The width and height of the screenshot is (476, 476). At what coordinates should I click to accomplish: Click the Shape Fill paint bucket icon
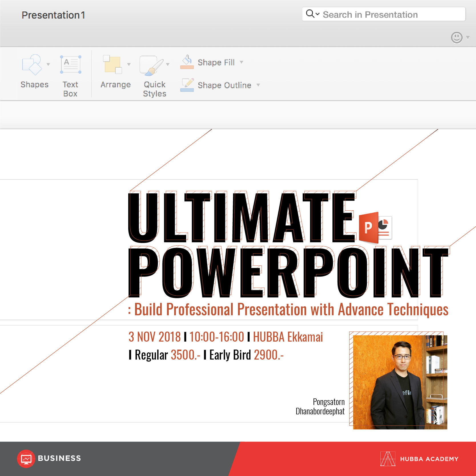coord(187,62)
